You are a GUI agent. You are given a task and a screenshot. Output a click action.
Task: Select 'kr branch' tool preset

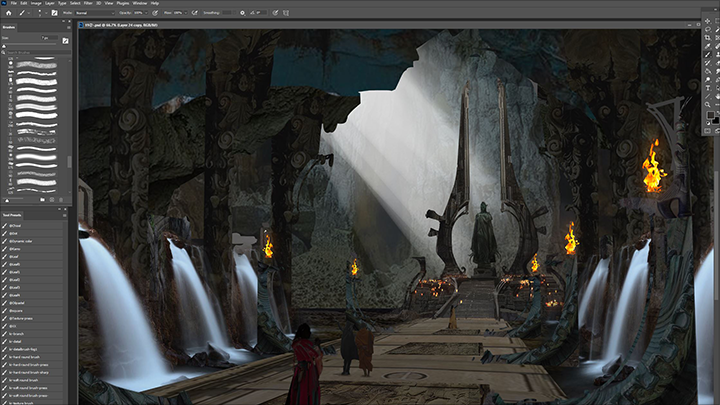coord(32,334)
